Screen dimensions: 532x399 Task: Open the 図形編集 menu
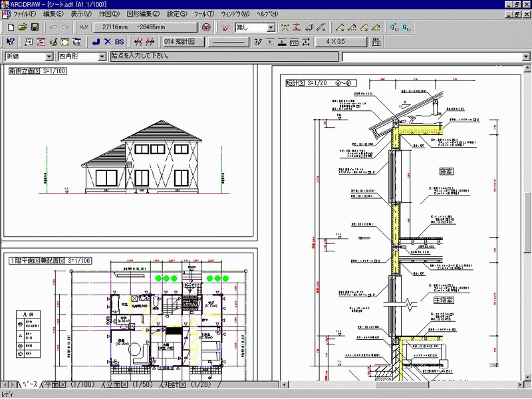point(142,11)
